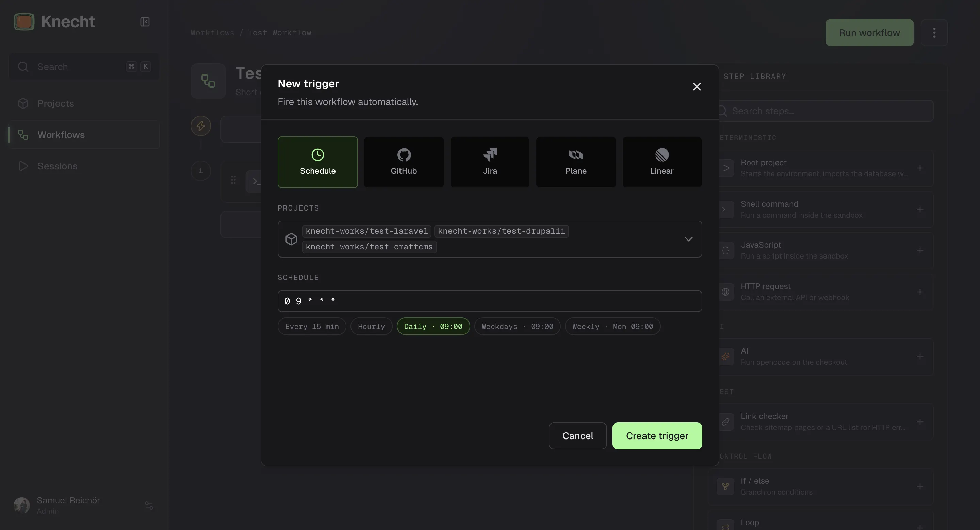Click the cron schedule input field
Image resolution: width=980 pixels, height=530 pixels.
pyautogui.click(x=490, y=301)
